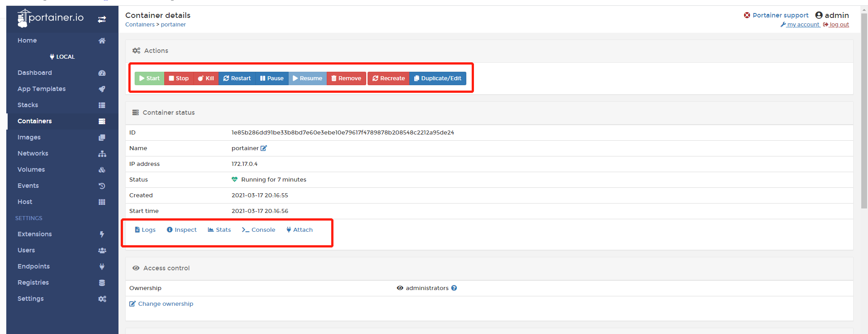Image resolution: width=868 pixels, height=334 pixels.
Task: Open my account link
Action: (x=800, y=25)
